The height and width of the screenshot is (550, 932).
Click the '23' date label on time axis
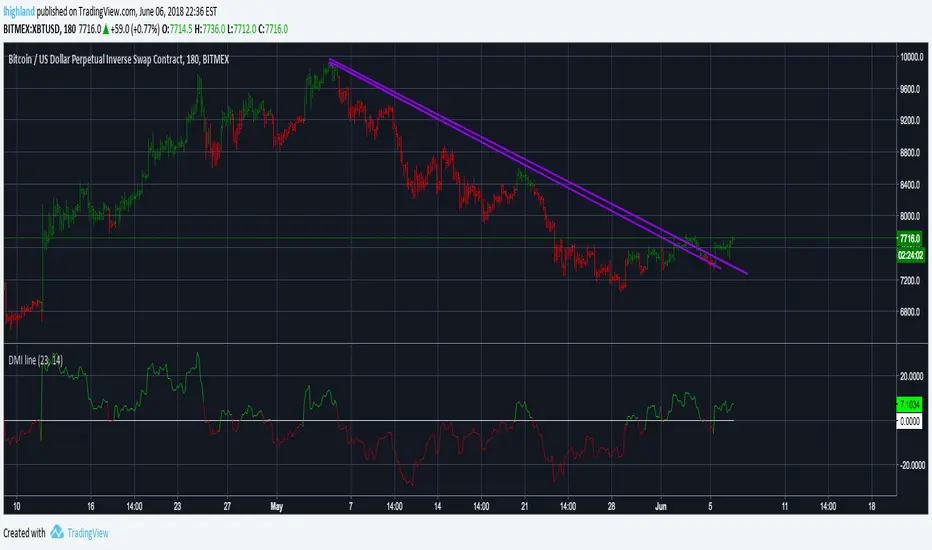(x=177, y=507)
